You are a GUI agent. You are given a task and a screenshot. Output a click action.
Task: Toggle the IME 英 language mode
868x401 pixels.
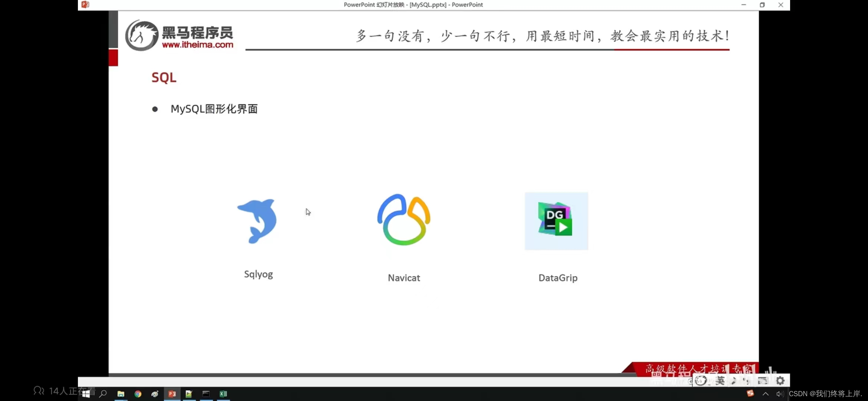pyautogui.click(x=720, y=381)
